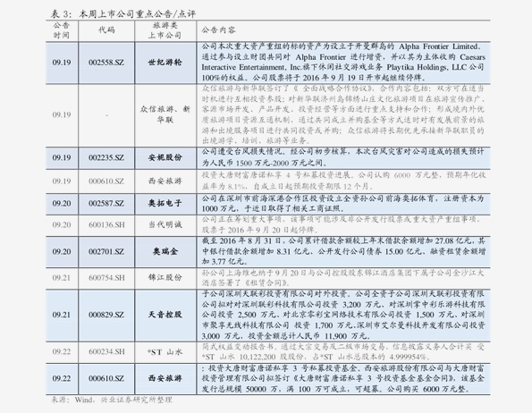Viewport: 532px width, 413px height.
Task: Click company name 天音控股
Action: pos(165,315)
